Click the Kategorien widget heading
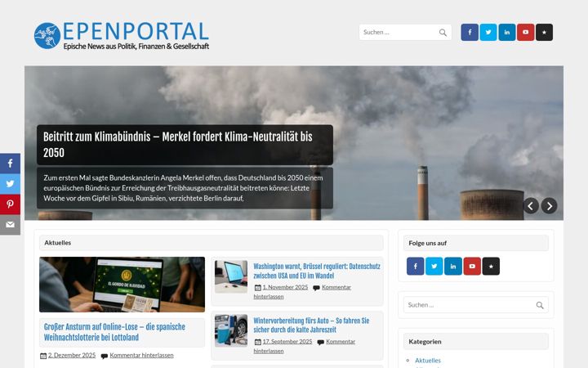Viewport: 588px width, 368px height. click(x=425, y=342)
